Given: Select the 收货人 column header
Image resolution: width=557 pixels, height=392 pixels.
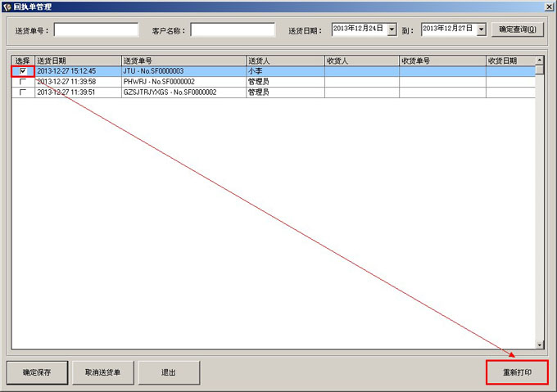Looking at the screenshot, I should click(x=361, y=61).
